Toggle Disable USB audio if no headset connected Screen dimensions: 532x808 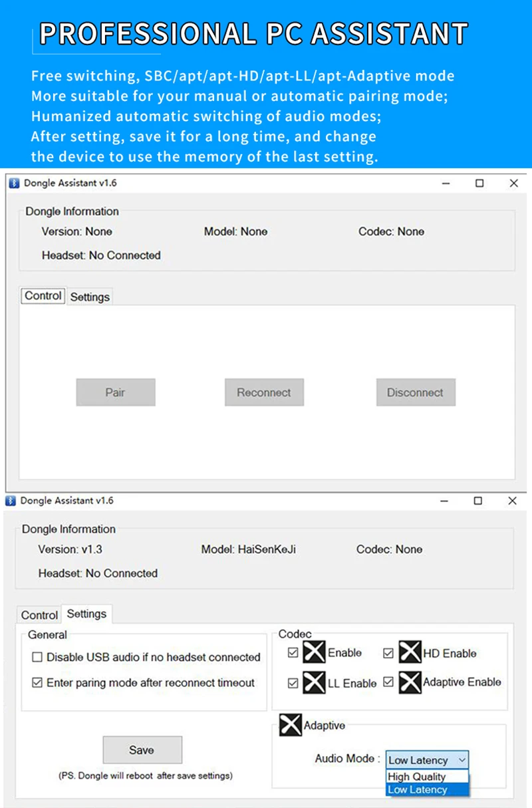37,657
